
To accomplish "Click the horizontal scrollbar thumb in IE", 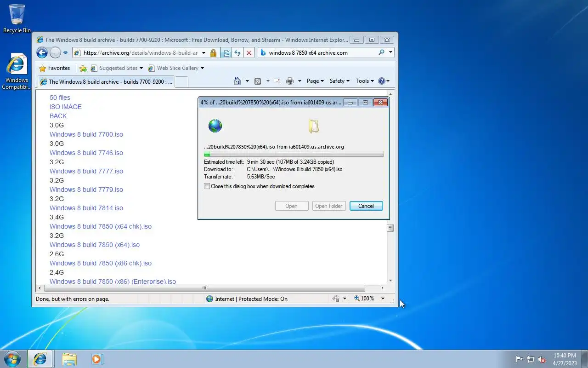I will pos(204,288).
